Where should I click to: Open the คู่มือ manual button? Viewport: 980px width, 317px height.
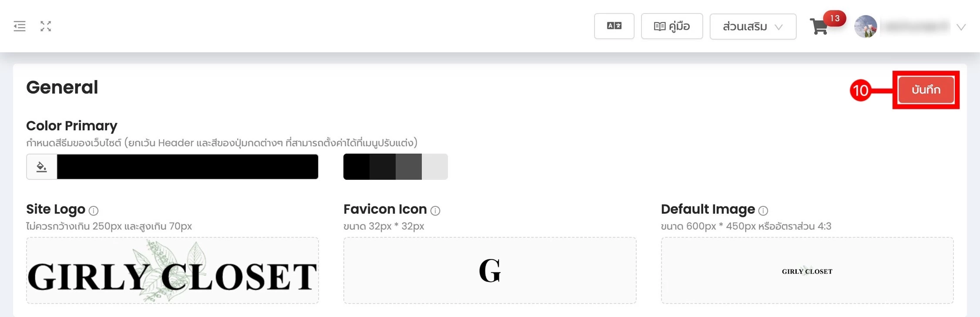672,26
